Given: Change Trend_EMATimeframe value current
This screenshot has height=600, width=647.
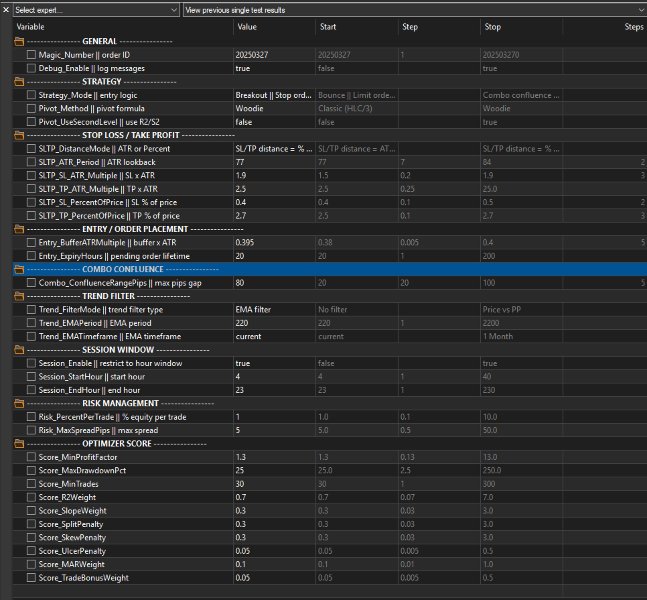Looking at the screenshot, I should click(274, 336).
